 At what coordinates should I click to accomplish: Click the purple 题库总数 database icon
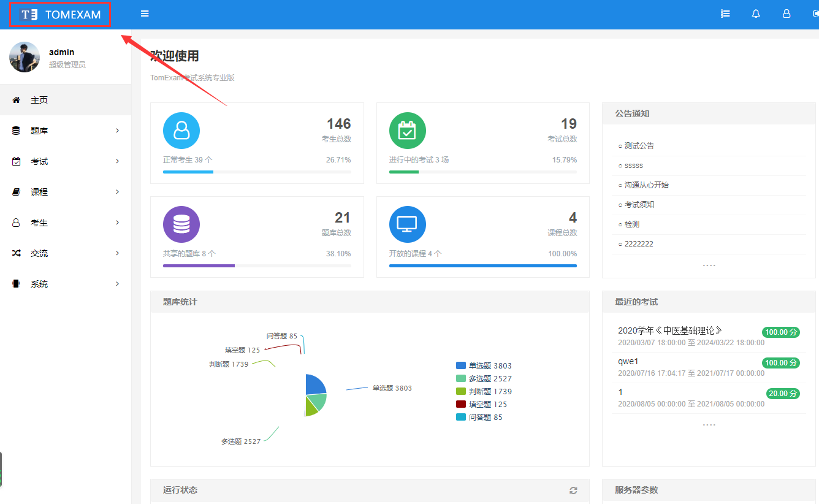pos(181,224)
